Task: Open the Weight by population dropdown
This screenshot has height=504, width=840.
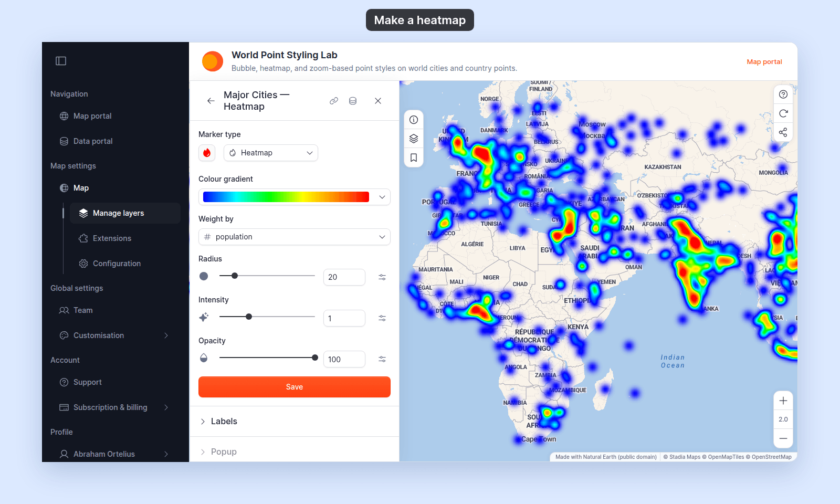Action: (x=295, y=237)
